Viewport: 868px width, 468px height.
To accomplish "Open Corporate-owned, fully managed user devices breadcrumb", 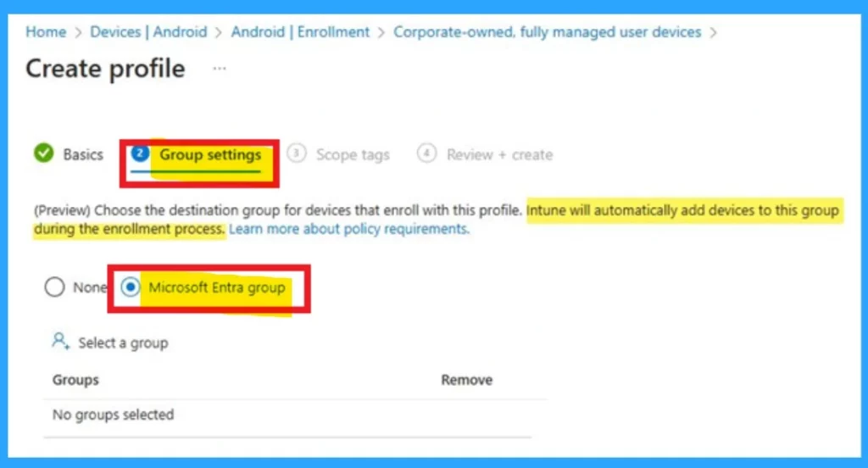I will 547,32.
